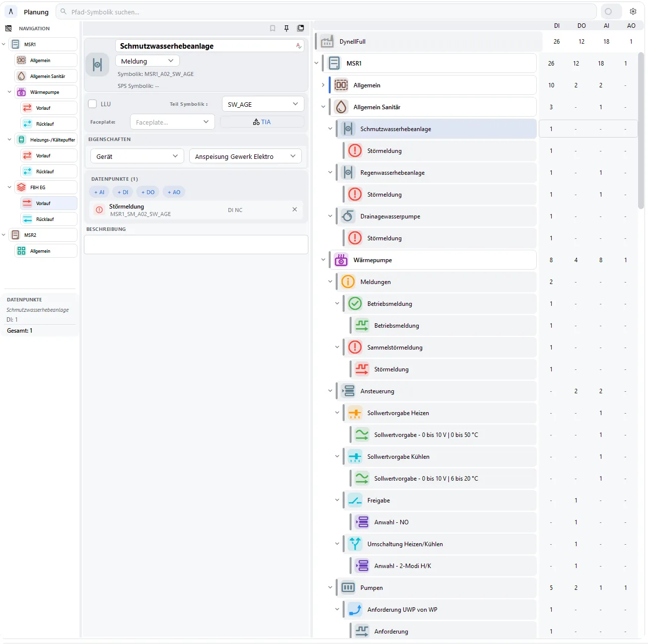Collapse the Wärmepumpe node in navigation
648x644 pixels.
click(x=9, y=92)
